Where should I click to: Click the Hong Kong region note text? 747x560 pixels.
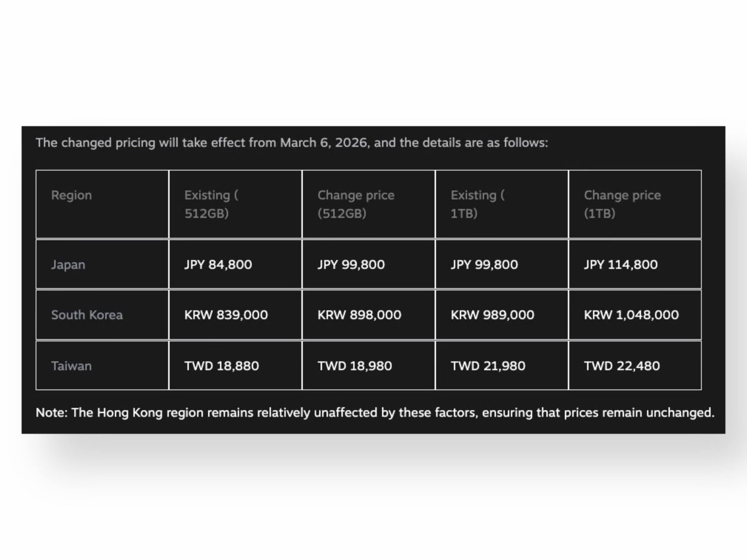point(375,412)
